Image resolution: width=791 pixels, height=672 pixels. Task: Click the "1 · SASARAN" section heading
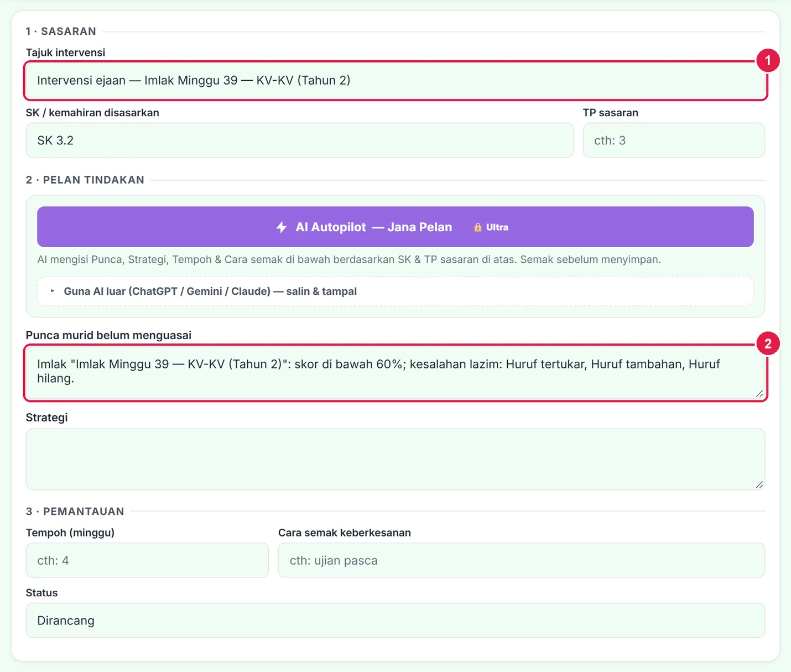tap(61, 32)
